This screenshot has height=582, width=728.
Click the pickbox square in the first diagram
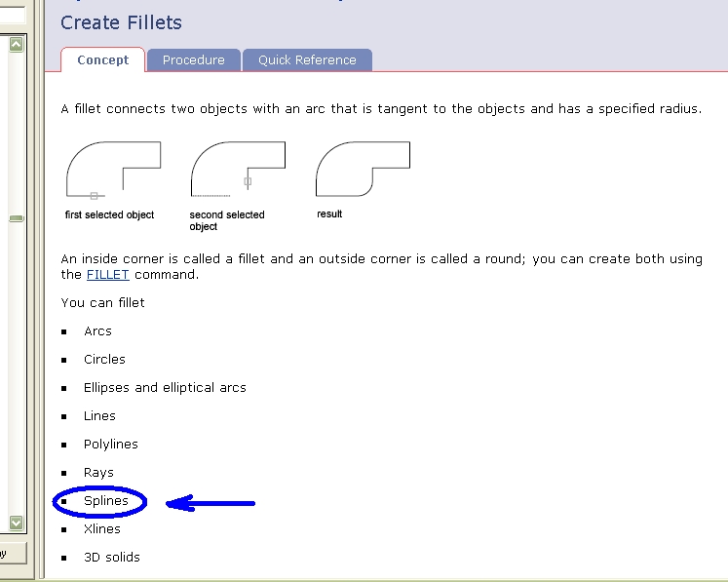(x=94, y=196)
